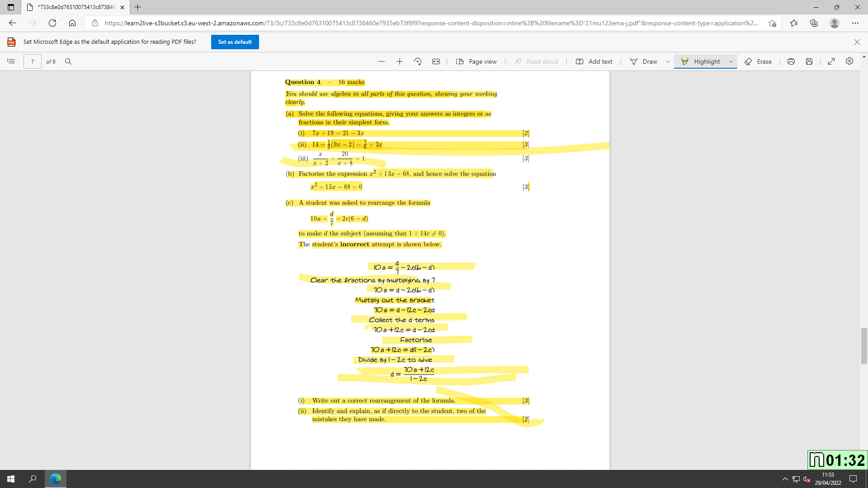868x488 pixels.
Task: Open the Page view options
Action: pos(476,61)
